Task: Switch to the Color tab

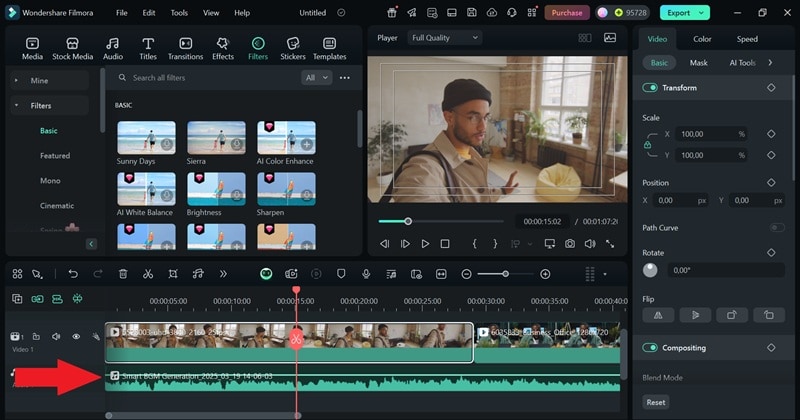Action: pos(702,39)
